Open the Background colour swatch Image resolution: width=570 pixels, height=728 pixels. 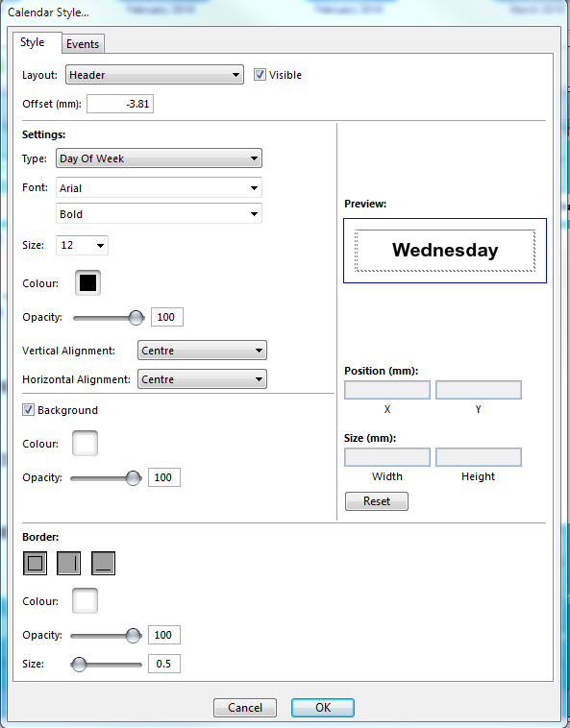click(x=85, y=444)
